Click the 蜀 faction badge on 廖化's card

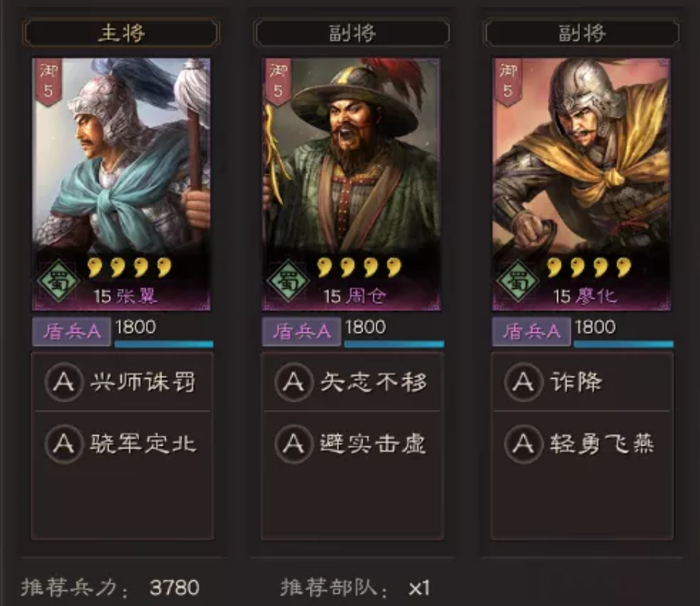pyautogui.click(x=518, y=281)
